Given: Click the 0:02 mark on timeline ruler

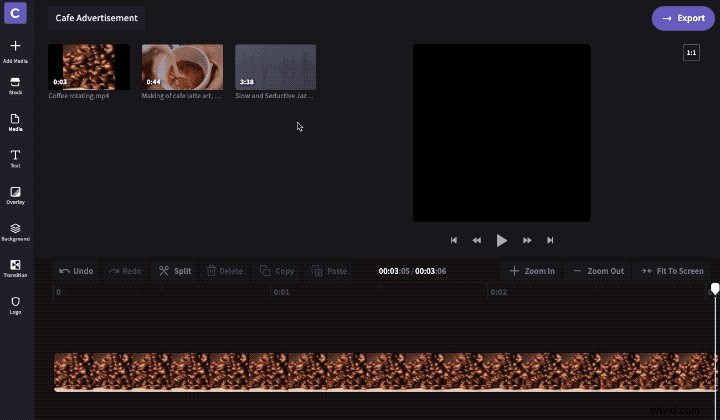Looking at the screenshot, I should coord(499,292).
